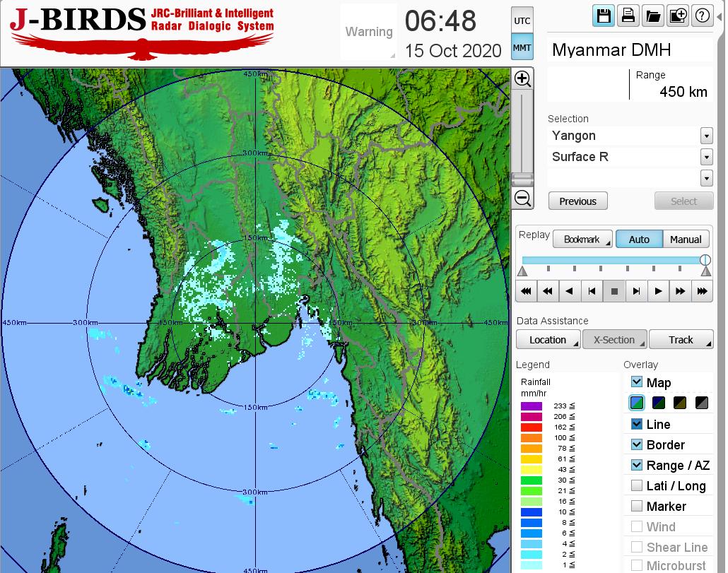Click the print icon

point(628,16)
